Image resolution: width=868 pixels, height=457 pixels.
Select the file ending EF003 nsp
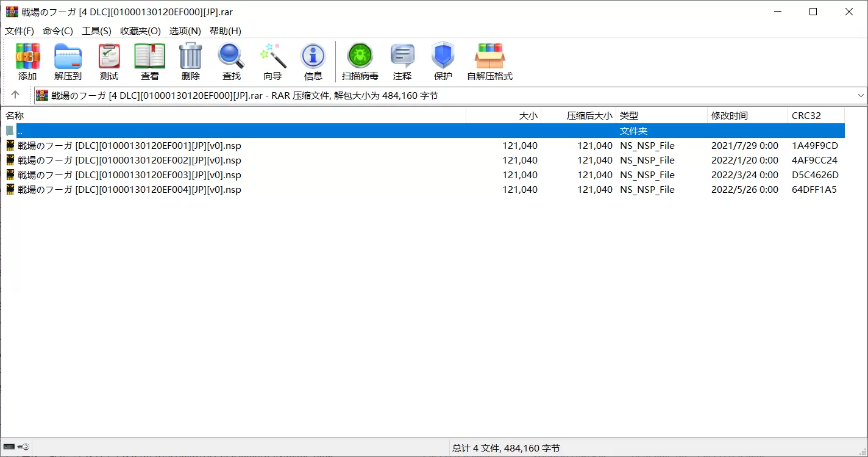[129, 175]
